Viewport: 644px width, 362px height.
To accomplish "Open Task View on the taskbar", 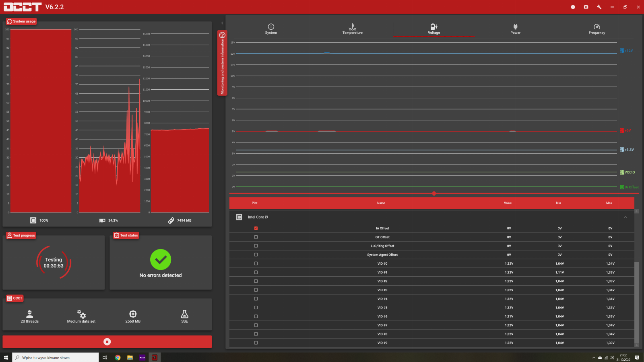I will 105,358.
